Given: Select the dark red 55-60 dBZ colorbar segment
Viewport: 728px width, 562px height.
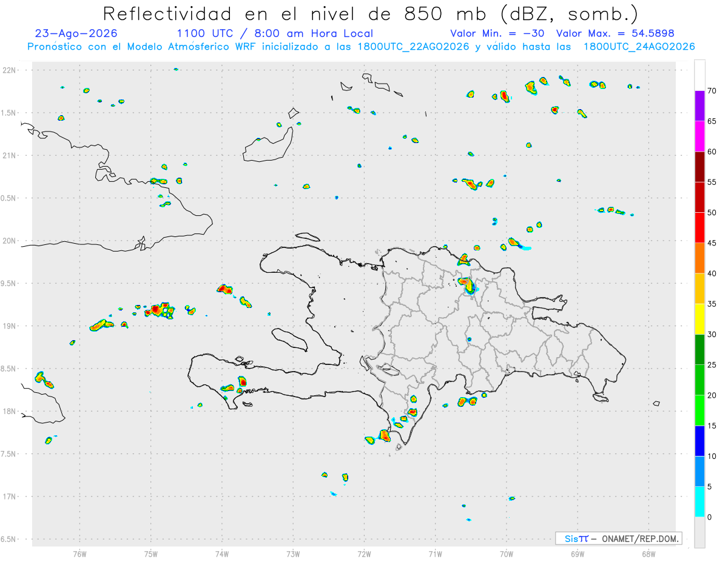Looking at the screenshot, I should (699, 167).
